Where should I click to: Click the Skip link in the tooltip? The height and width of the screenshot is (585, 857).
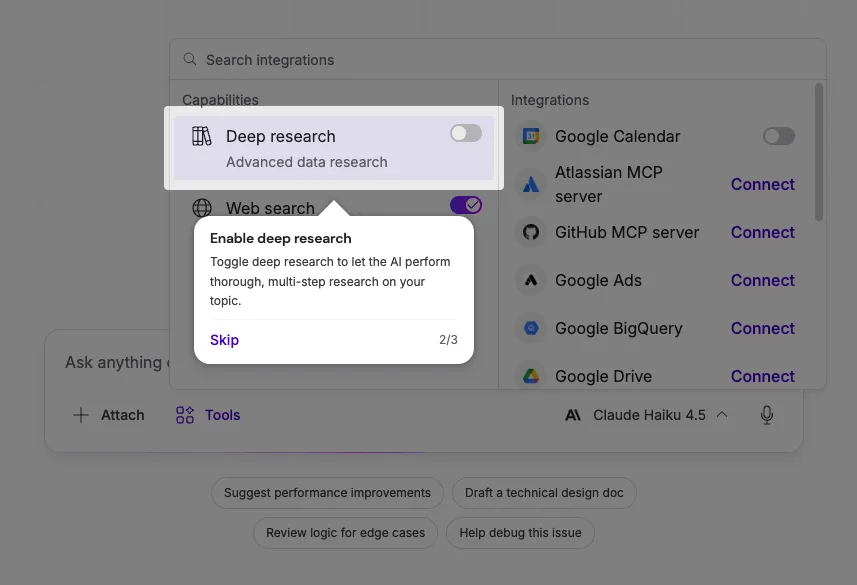[224, 340]
